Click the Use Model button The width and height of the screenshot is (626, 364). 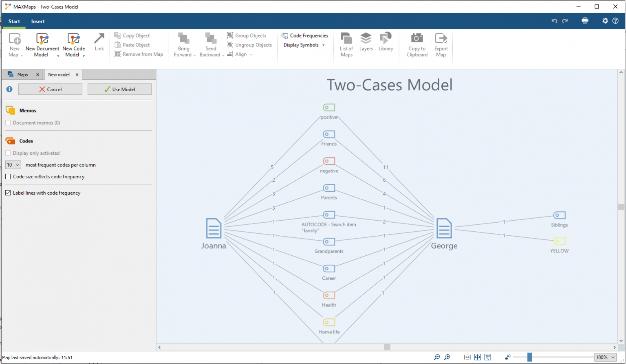tap(119, 89)
